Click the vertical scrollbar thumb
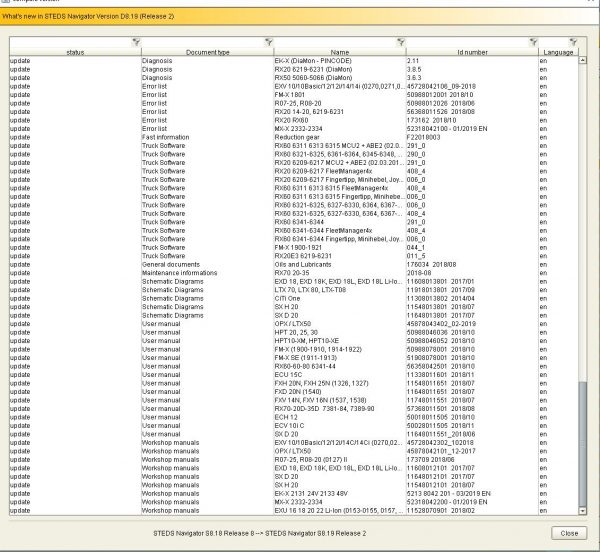Image resolution: width=600 pixels, height=552 pixels. [582, 444]
